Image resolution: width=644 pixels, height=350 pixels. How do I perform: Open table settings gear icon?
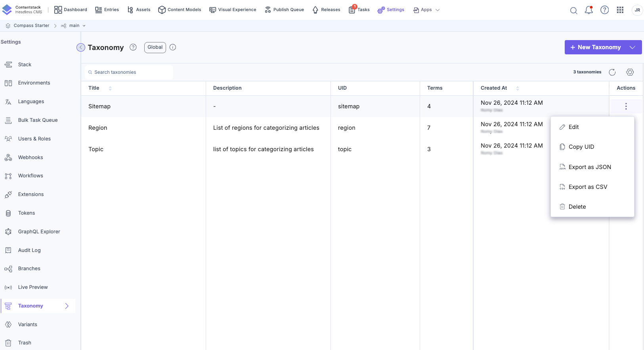click(x=630, y=72)
